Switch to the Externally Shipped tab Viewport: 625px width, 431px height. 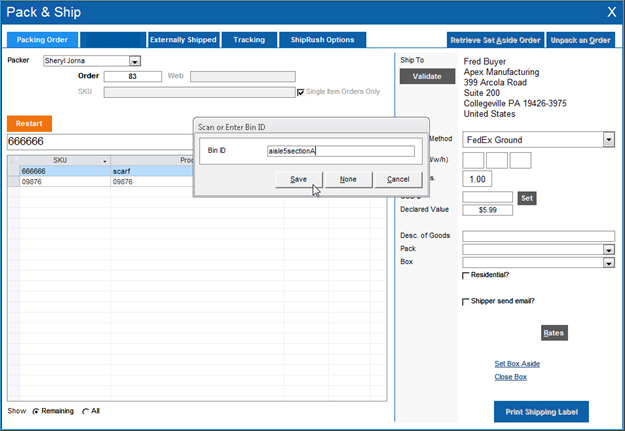(x=183, y=40)
